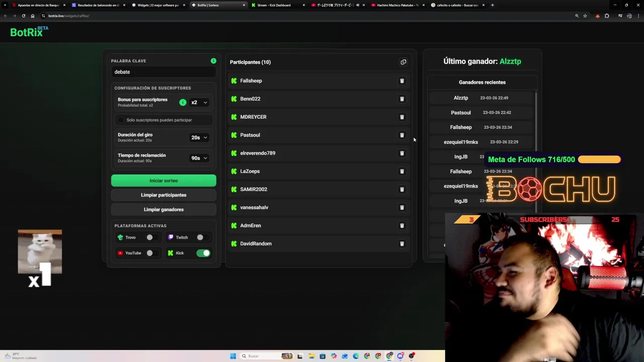Check Solo suscriptores pueden participar
Screen dimensions: 644x362
coord(121,120)
